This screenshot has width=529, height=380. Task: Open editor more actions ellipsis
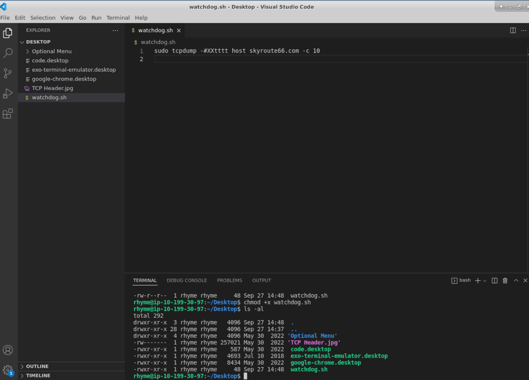524,30
